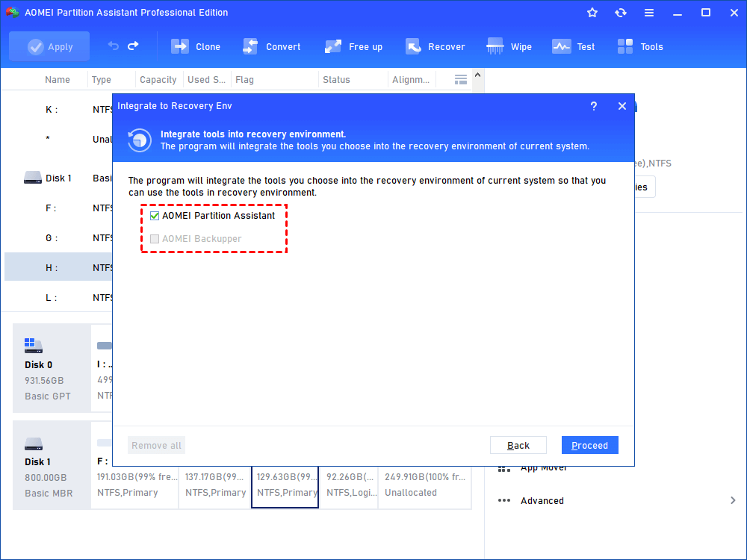This screenshot has height=560, width=747.
Task: Click the Back button
Action: [518, 445]
